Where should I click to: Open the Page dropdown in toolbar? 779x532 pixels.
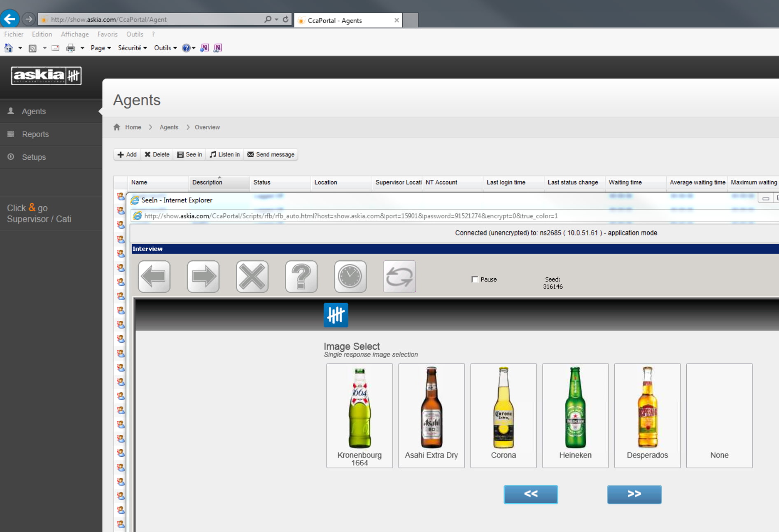pos(100,48)
